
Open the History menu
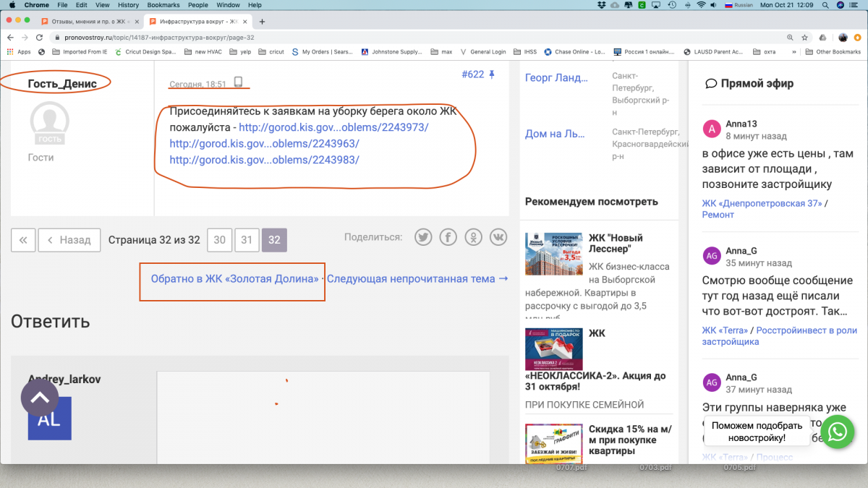[x=128, y=5]
